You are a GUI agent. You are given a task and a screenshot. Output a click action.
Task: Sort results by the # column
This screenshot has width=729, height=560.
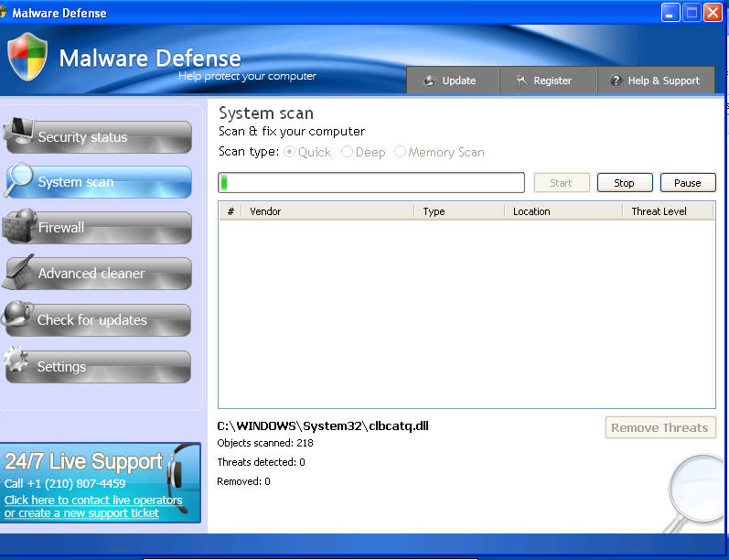[230, 211]
